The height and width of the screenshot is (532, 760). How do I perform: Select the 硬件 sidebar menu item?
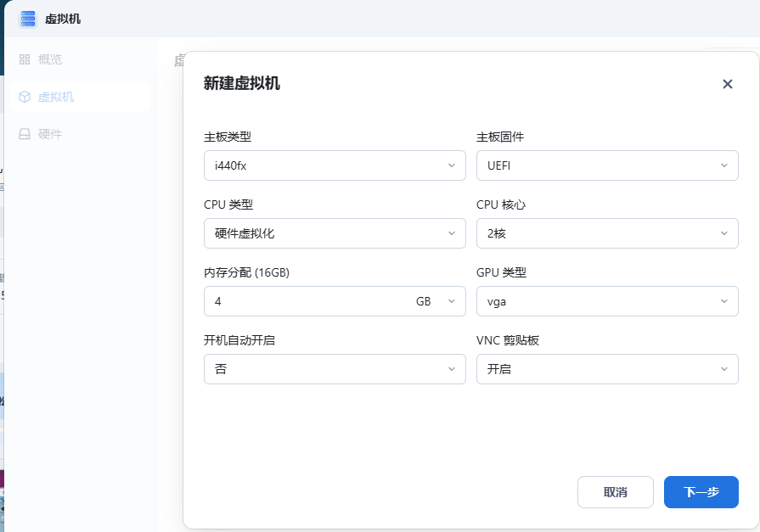click(50, 134)
